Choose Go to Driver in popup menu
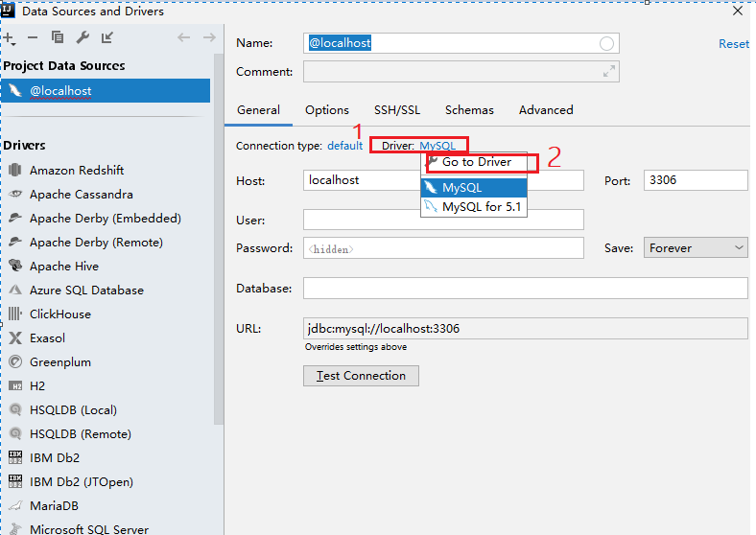756x535 pixels. click(474, 162)
